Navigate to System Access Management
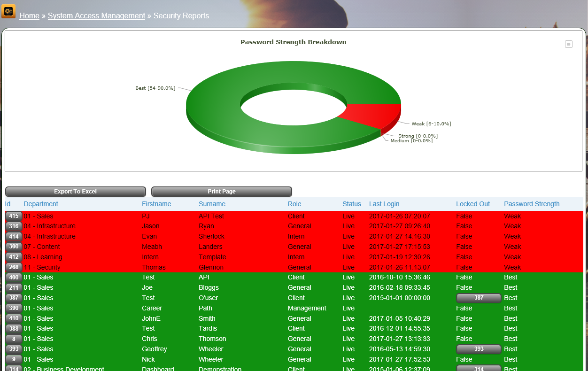This screenshot has height=371, width=588. pos(96,15)
